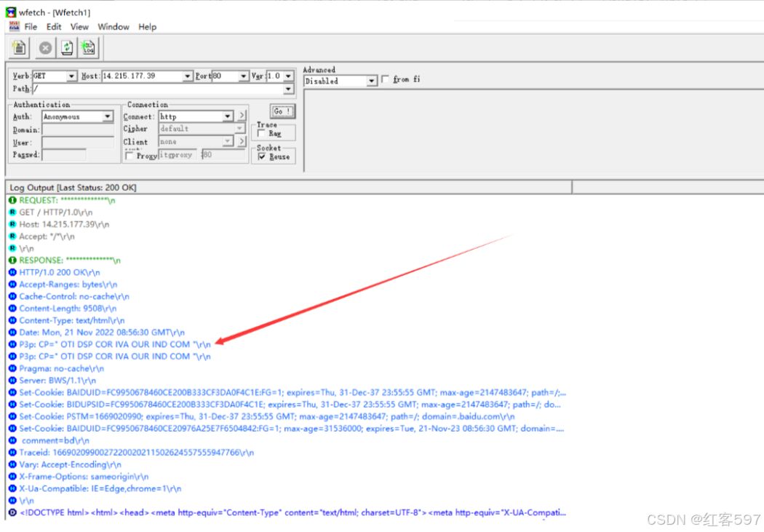The height and width of the screenshot is (532, 764).
Task: Select the 'Accept-Ranges: bytes' log line
Action: 68,285
